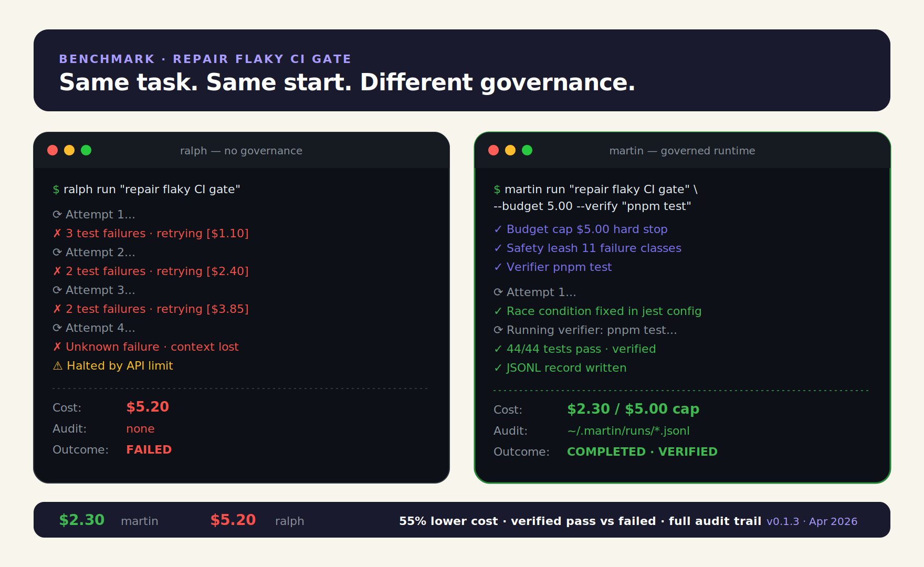Select the $5.20 cost in ralph terminal
Viewport: 924px width, 567px height.
[x=148, y=407]
